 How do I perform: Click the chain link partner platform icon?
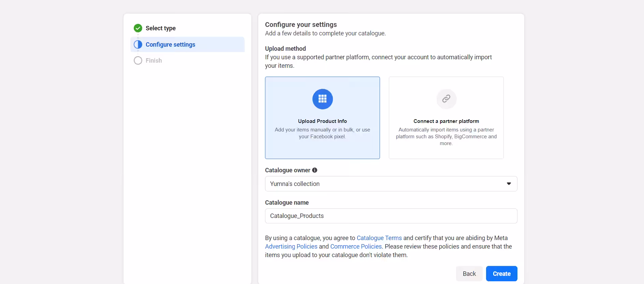pos(446,99)
